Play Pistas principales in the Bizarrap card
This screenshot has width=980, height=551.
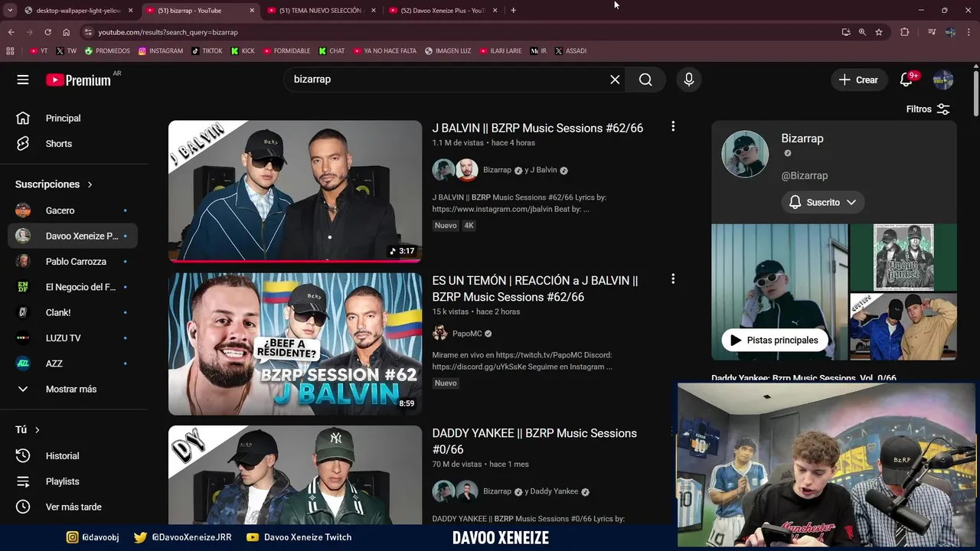(775, 340)
